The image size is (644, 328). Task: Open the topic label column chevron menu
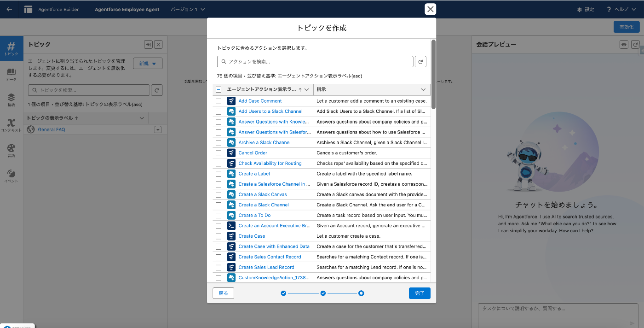point(142,118)
